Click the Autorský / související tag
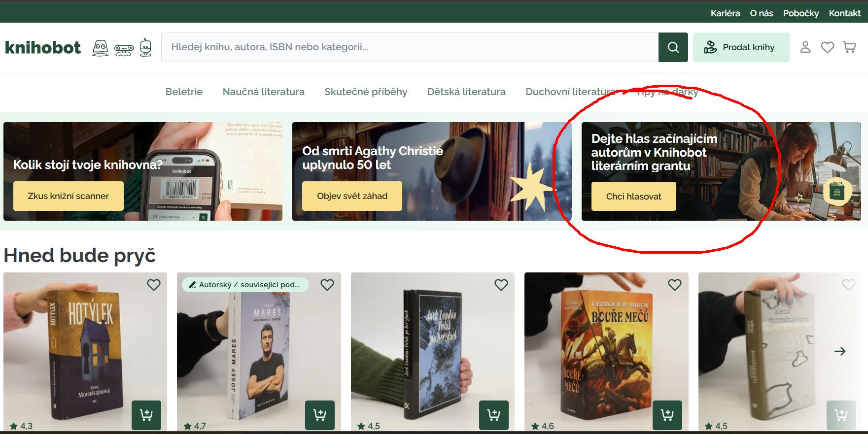 (245, 285)
